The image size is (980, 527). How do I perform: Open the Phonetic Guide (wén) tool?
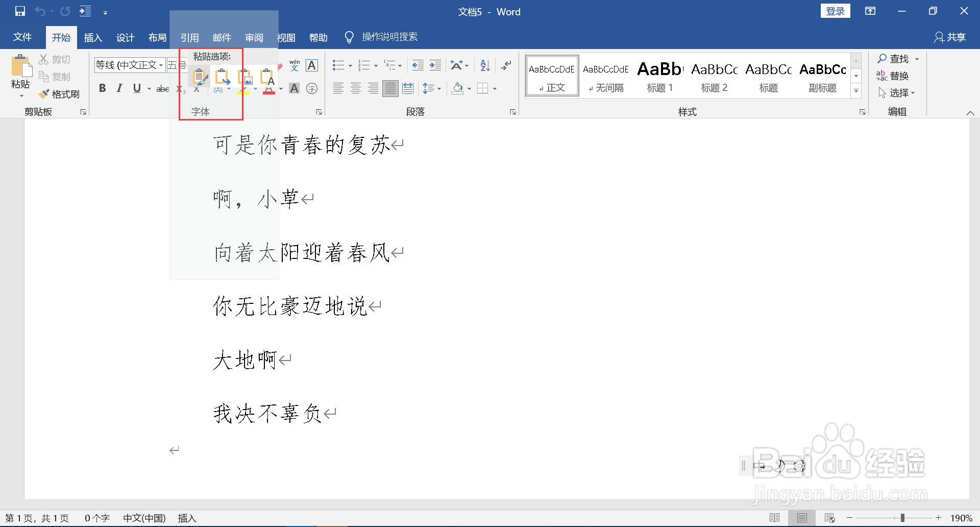pyautogui.click(x=293, y=65)
